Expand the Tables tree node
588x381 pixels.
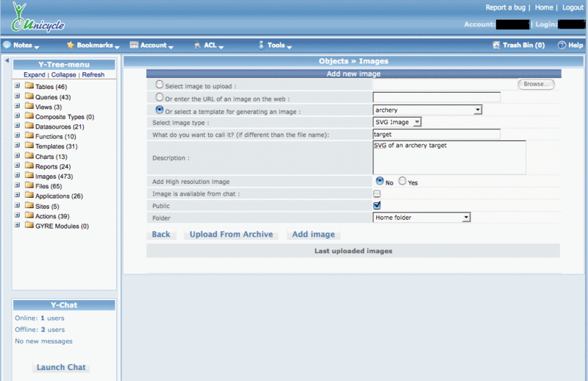point(17,87)
